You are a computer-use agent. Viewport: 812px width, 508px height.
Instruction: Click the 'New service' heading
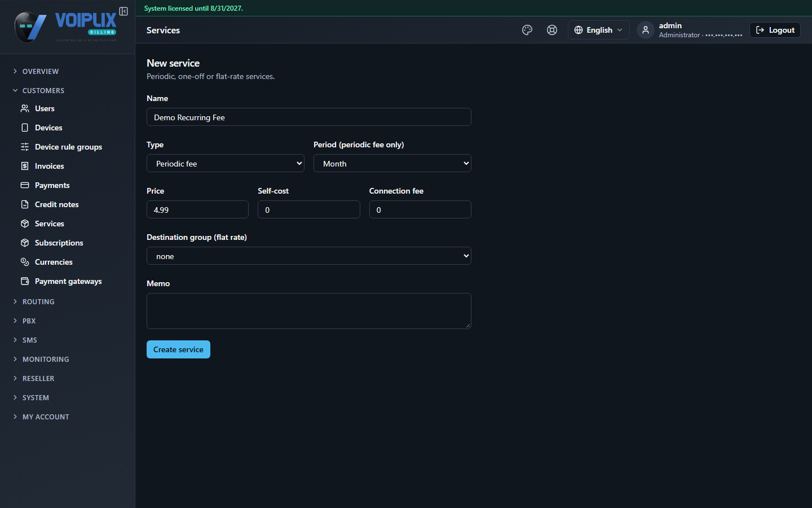coord(173,63)
